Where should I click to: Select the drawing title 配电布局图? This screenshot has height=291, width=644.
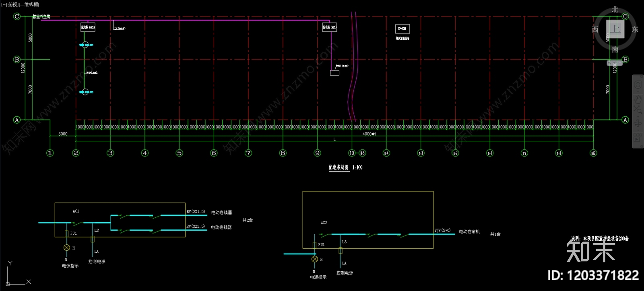tap(339, 167)
